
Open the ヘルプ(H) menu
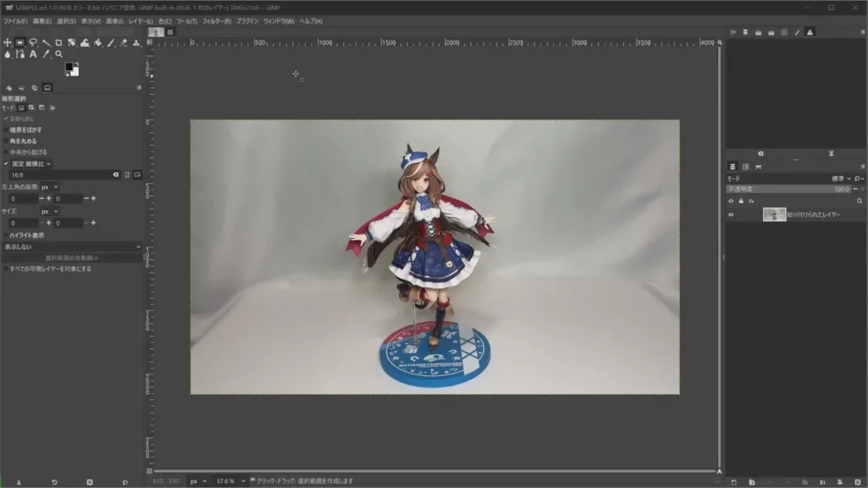(311, 21)
